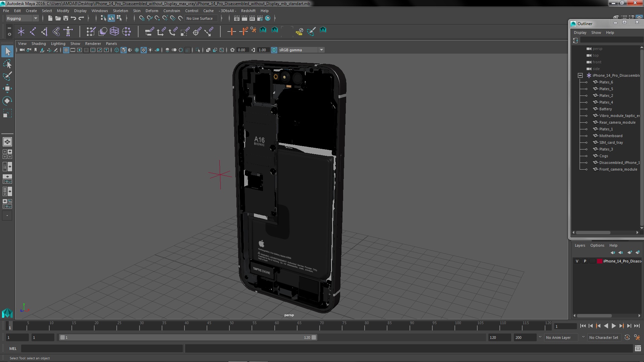Select the Lasso Select tool
Viewport: 644px width, 362px height.
7,64
